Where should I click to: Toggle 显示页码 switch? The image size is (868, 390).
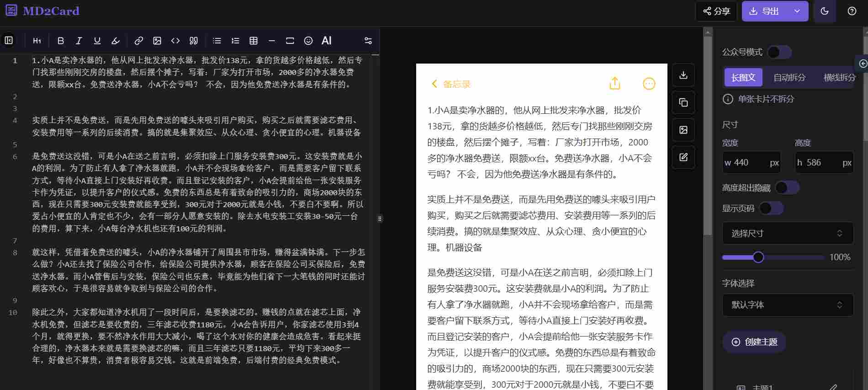pos(772,208)
